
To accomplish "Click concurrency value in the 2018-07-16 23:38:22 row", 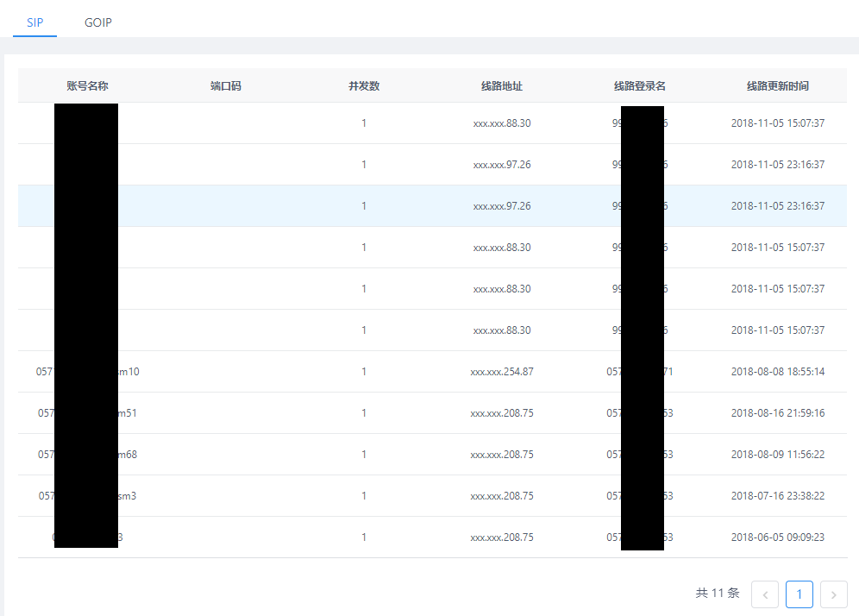I will click(364, 495).
